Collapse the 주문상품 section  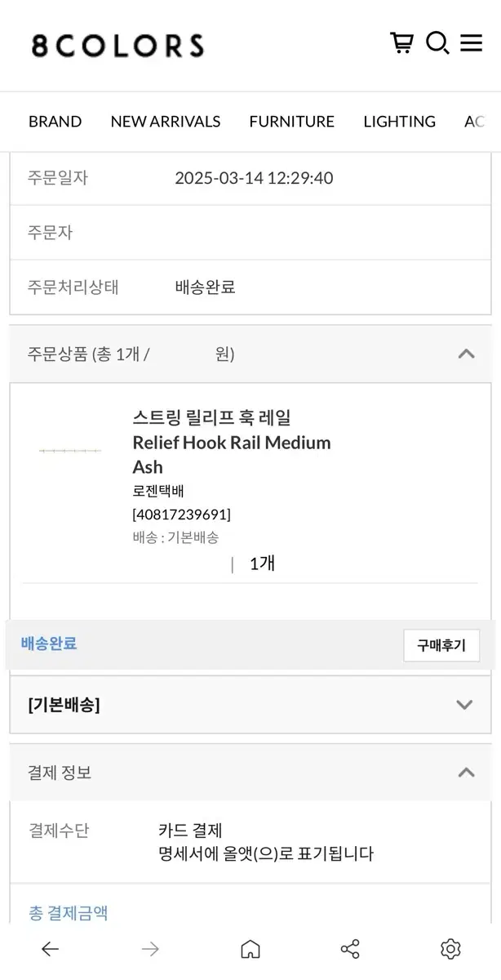(466, 354)
